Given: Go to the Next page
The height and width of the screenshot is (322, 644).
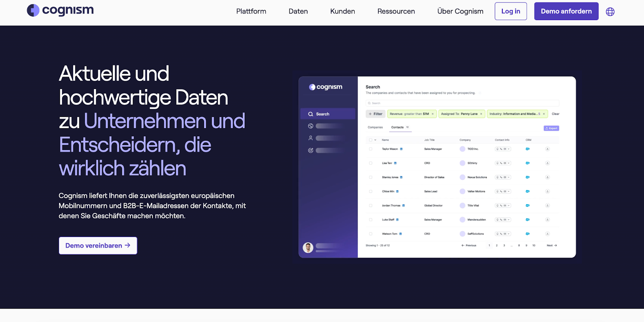Looking at the screenshot, I should point(552,245).
